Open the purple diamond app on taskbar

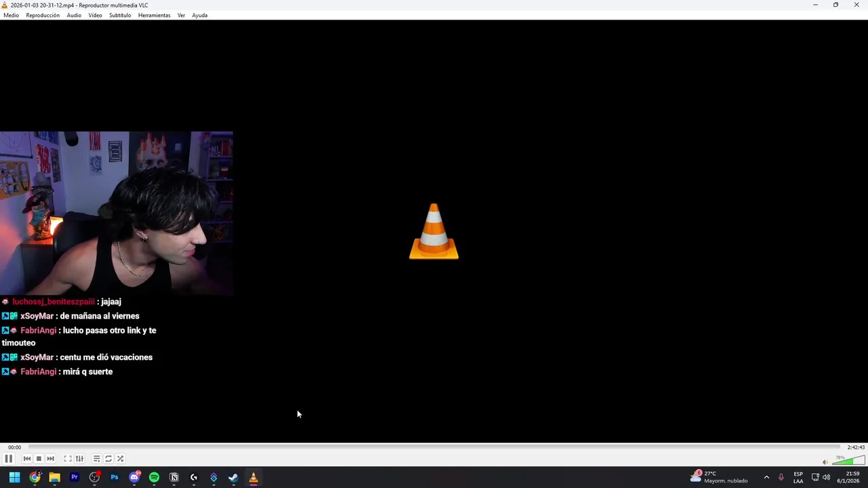pos(214,477)
